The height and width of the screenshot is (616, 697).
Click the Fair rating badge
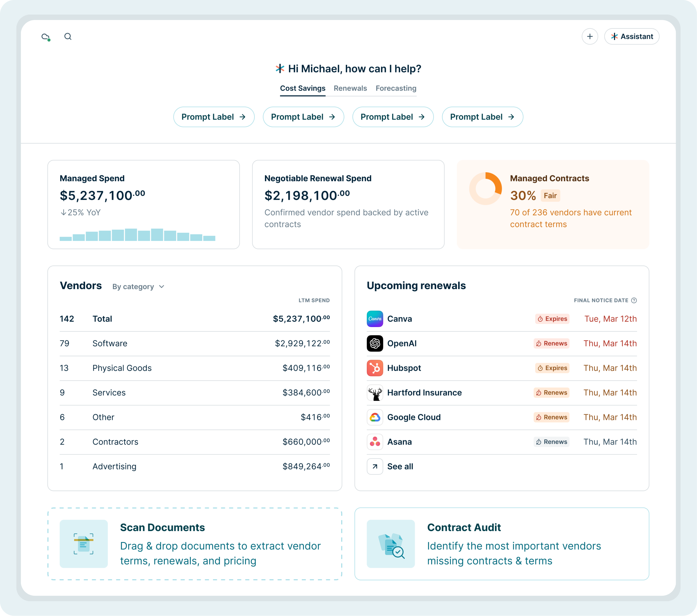[550, 196]
